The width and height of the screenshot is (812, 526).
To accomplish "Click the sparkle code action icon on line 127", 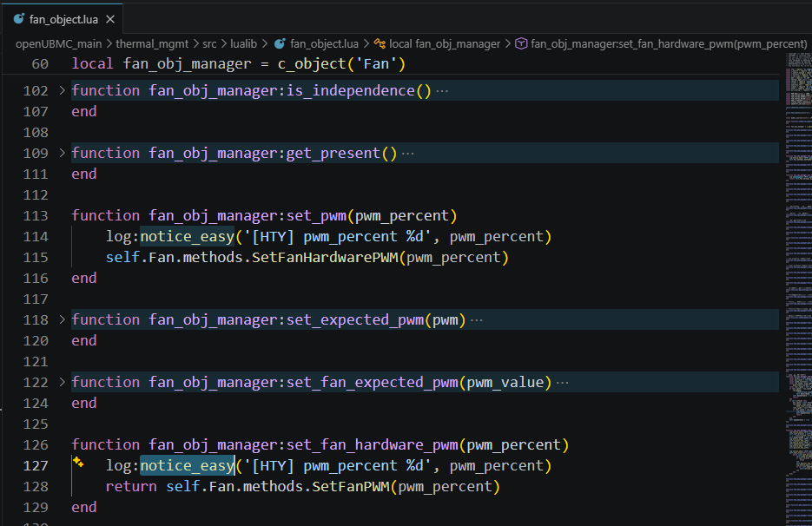I will point(77,463).
